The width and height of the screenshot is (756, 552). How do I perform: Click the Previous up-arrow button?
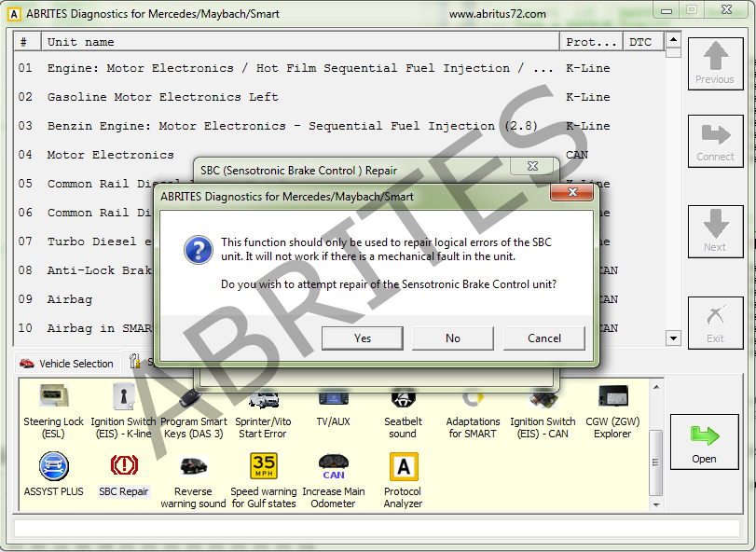coord(715,63)
